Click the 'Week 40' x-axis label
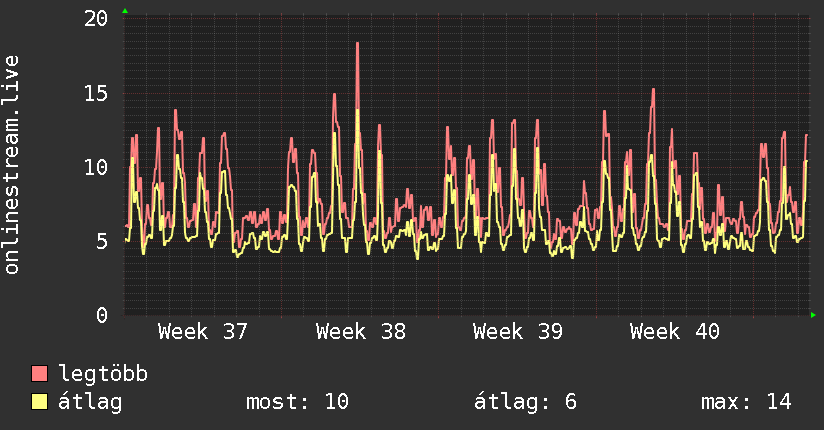This screenshot has height=430, width=824. click(x=675, y=332)
